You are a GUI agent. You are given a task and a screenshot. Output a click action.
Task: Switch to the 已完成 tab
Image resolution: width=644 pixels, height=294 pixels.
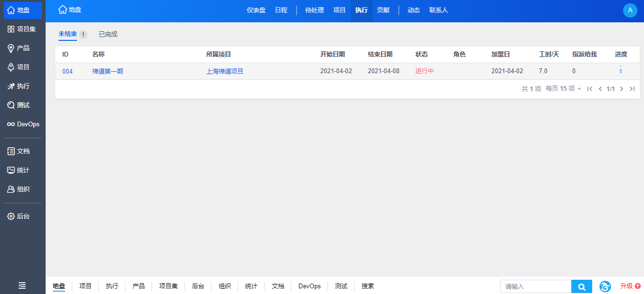[x=108, y=34]
